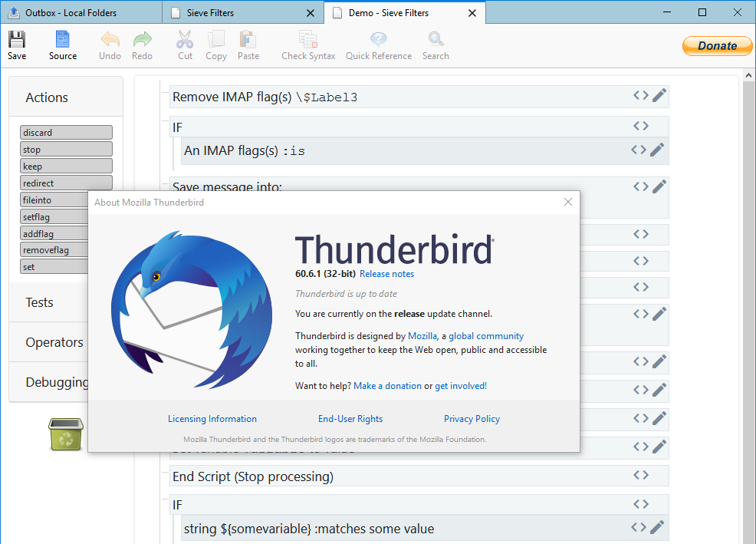Open the Source view via the Source icon
The width and height of the screenshot is (756, 544).
pos(62,45)
